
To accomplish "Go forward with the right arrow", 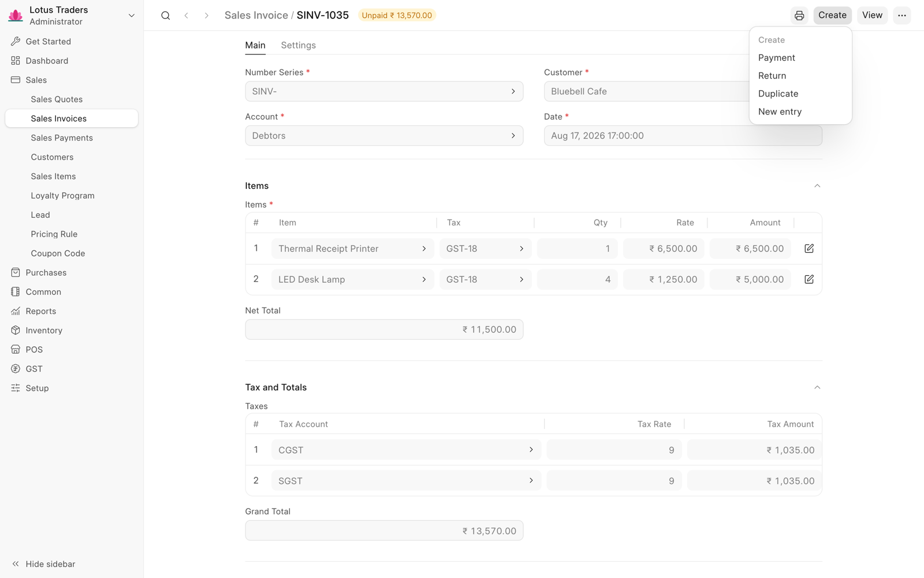I will tap(206, 16).
